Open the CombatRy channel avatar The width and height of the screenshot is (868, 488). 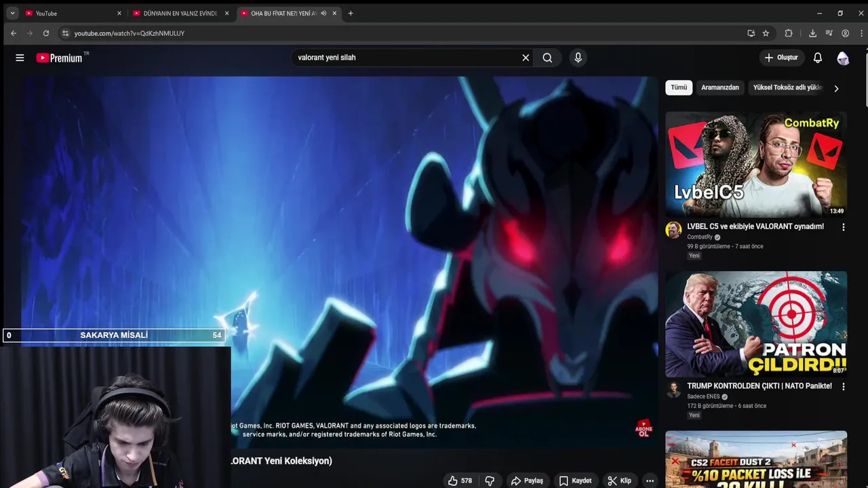click(x=673, y=230)
